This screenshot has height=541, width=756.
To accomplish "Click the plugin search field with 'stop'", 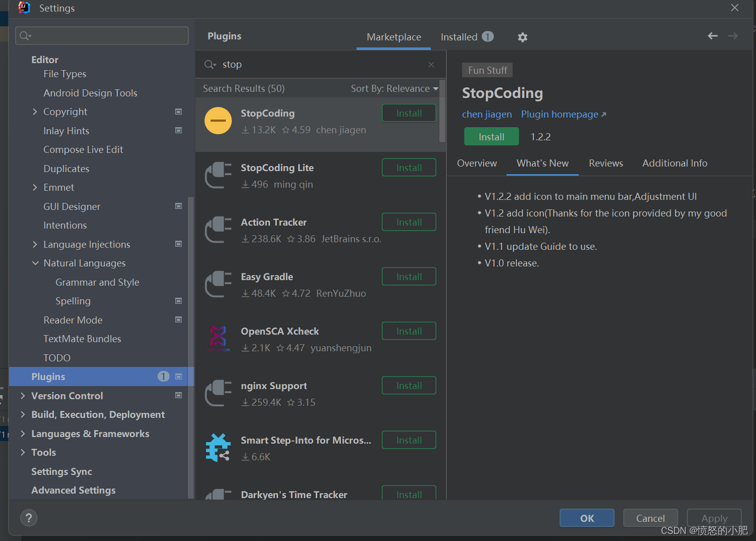I will [x=320, y=65].
